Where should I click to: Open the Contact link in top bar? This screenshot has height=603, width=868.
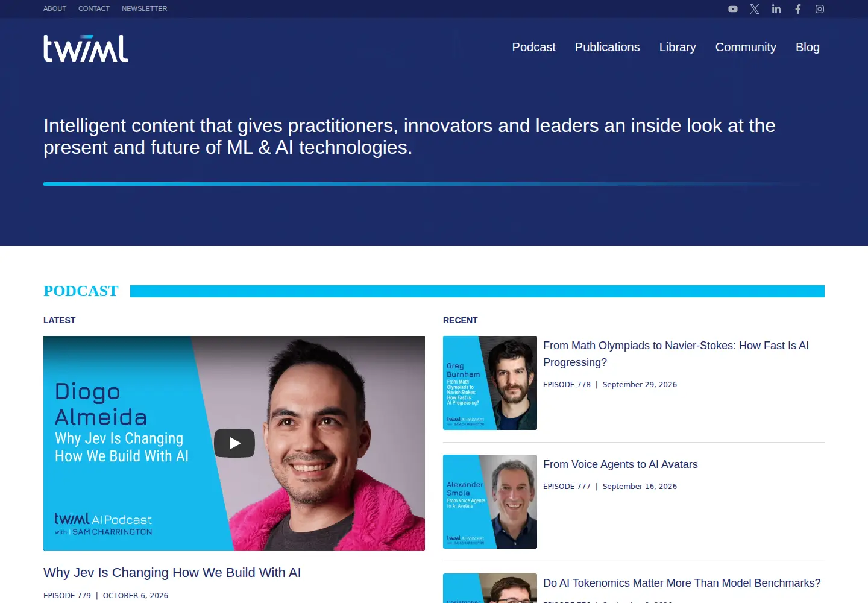94,8
